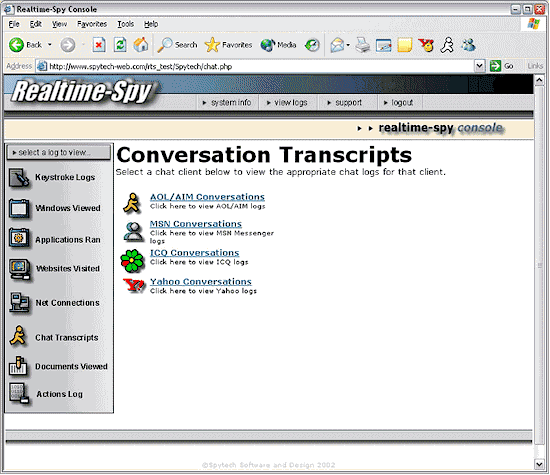Image resolution: width=550 pixels, height=475 pixels.
Task: Open the File menu
Action: pyautogui.click(x=14, y=24)
